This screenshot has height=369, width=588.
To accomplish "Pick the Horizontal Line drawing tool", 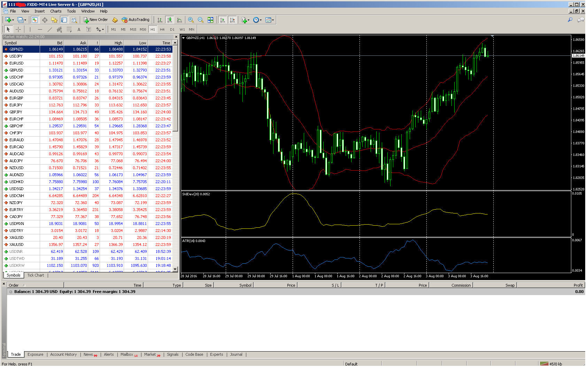I will pyautogui.click(x=40, y=29).
